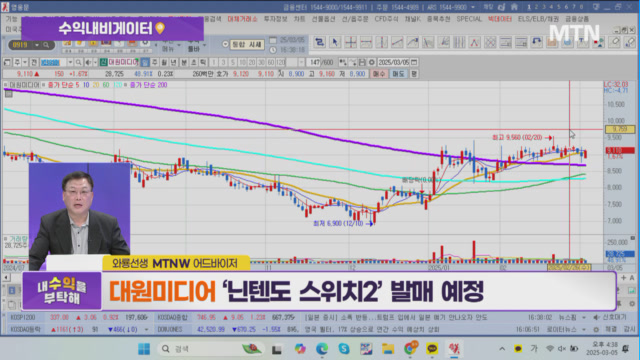
Task: Select the 틱 (tick) period toggle
Action: (203, 62)
